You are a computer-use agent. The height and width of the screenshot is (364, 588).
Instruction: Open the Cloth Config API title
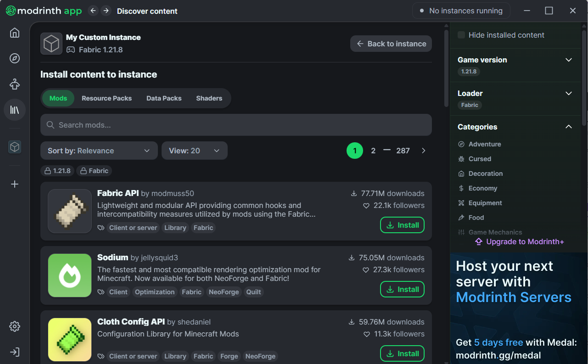(131, 322)
